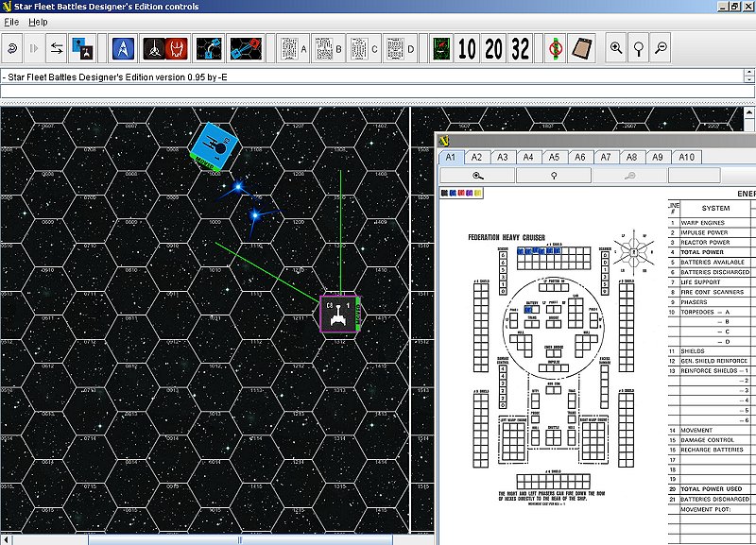Click the map horizontal scrollbar thumb
Viewport: 756px width, 545px height.
[240, 540]
